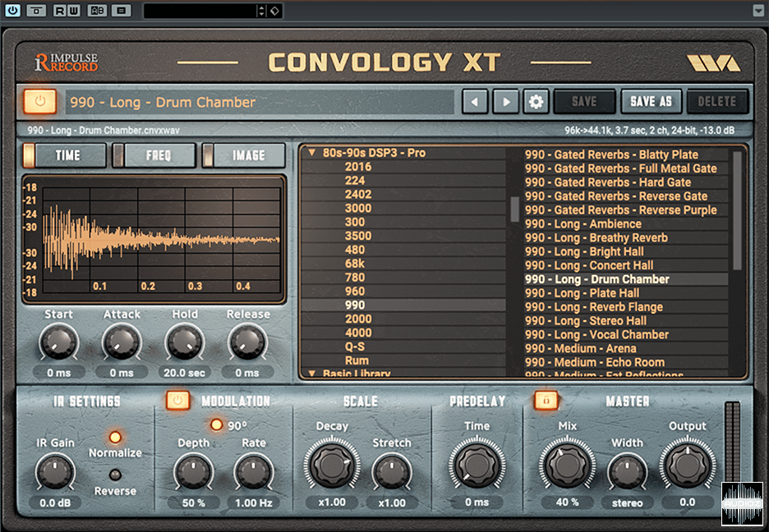Click the Attack knob
The image size is (769, 532).
tap(121, 342)
